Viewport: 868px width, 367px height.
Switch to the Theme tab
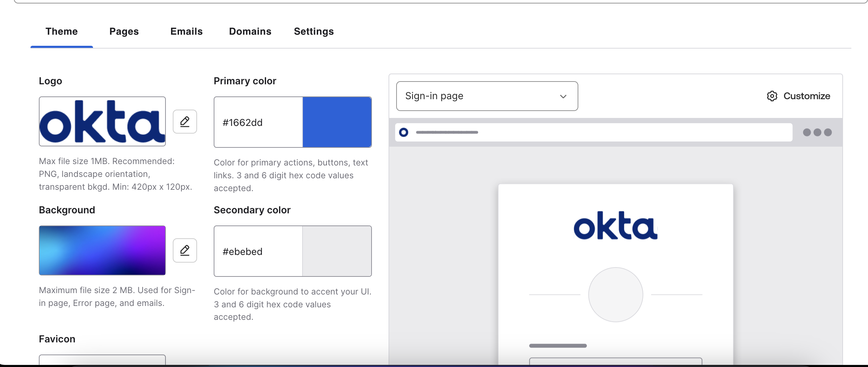[62, 31]
